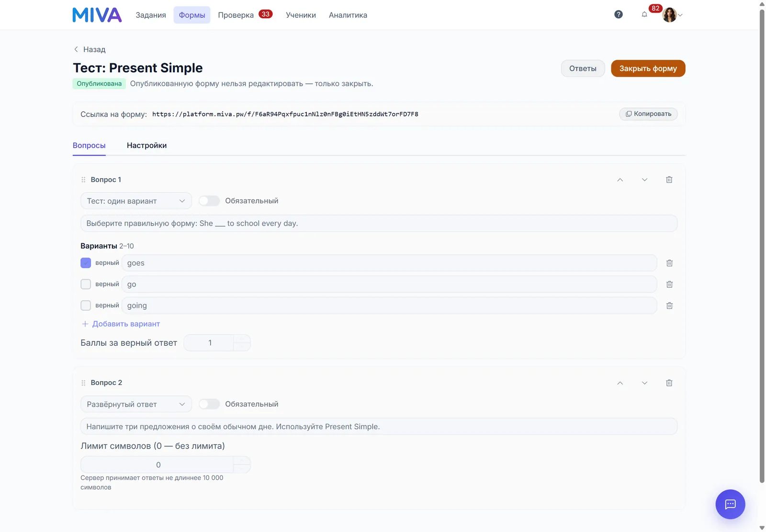Toggle Обязательный switch for Вопрос 1
Screen dimensions: 766x532
point(209,201)
